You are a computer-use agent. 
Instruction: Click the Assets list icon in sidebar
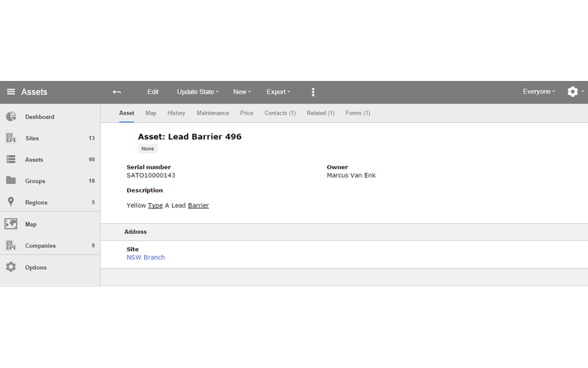tap(11, 159)
